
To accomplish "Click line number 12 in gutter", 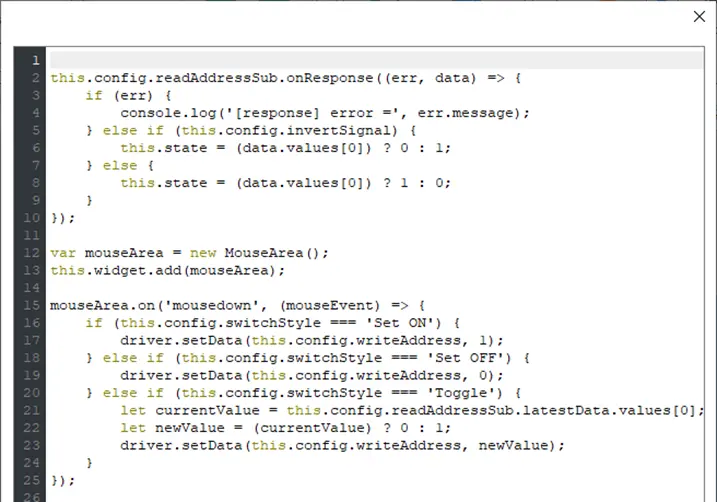I will [32, 253].
